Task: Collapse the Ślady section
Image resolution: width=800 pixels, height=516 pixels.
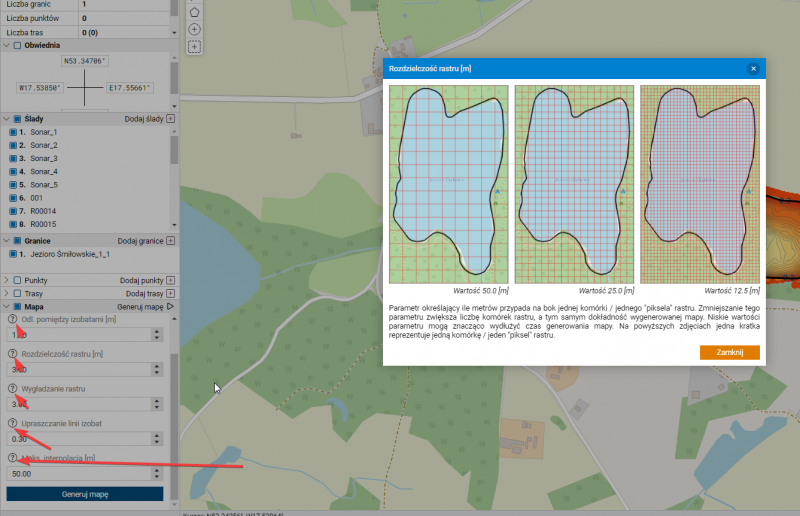Action: click(x=6, y=119)
